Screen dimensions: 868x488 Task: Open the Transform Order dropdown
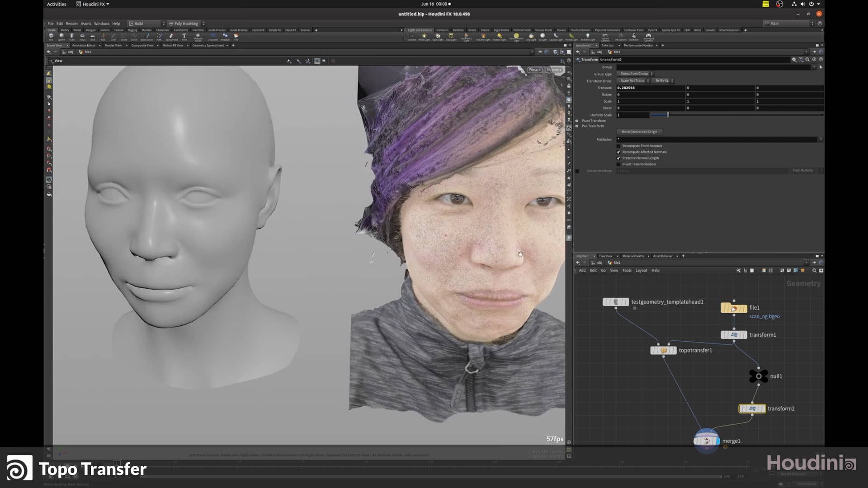coord(633,80)
